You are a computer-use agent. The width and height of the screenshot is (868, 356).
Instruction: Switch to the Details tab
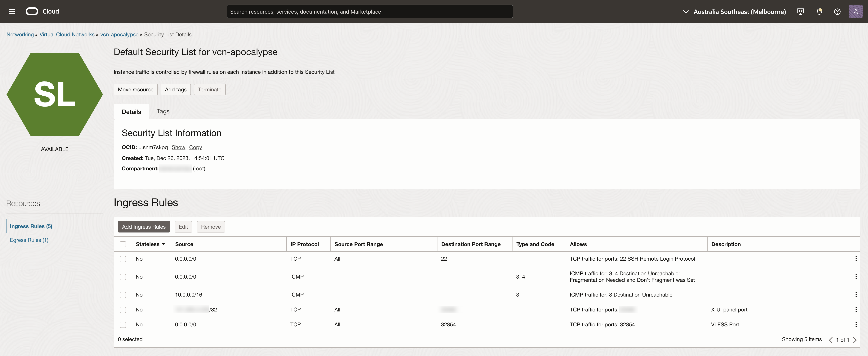coord(131,112)
